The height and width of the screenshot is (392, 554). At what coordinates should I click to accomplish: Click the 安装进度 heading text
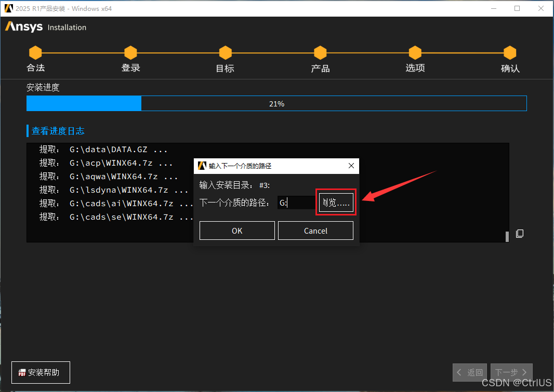pos(43,88)
